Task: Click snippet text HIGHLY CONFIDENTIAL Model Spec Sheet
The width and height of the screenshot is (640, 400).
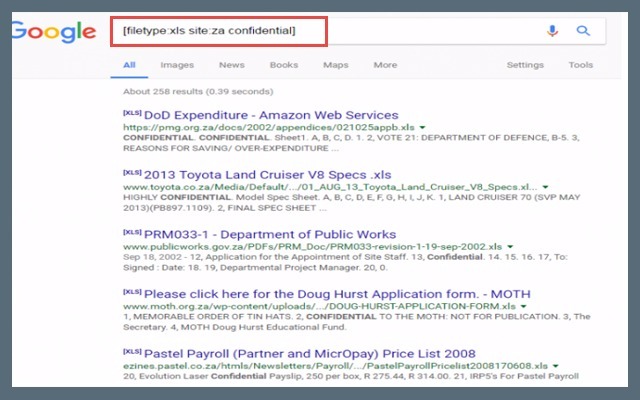Action: (x=351, y=202)
